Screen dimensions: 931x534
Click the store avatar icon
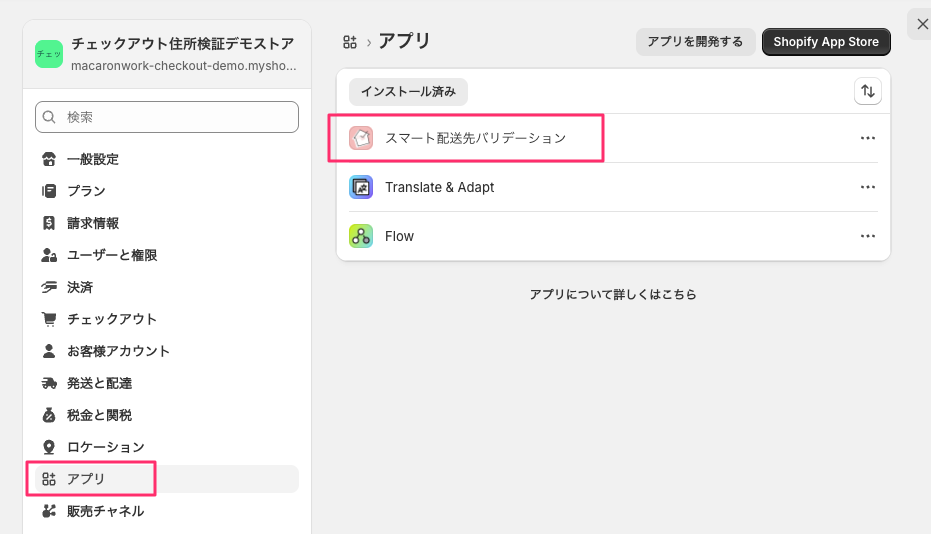pyautogui.click(x=49, y=54)
